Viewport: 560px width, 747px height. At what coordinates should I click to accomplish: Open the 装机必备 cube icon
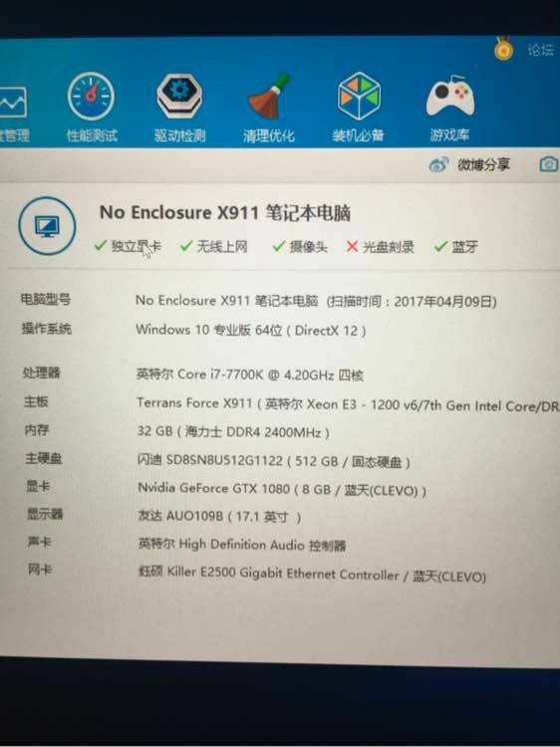(359, 97)
